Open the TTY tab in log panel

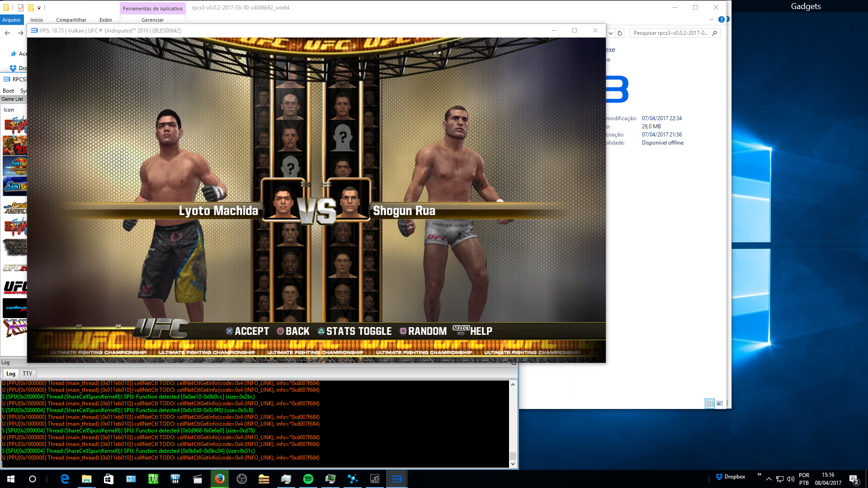27,374
